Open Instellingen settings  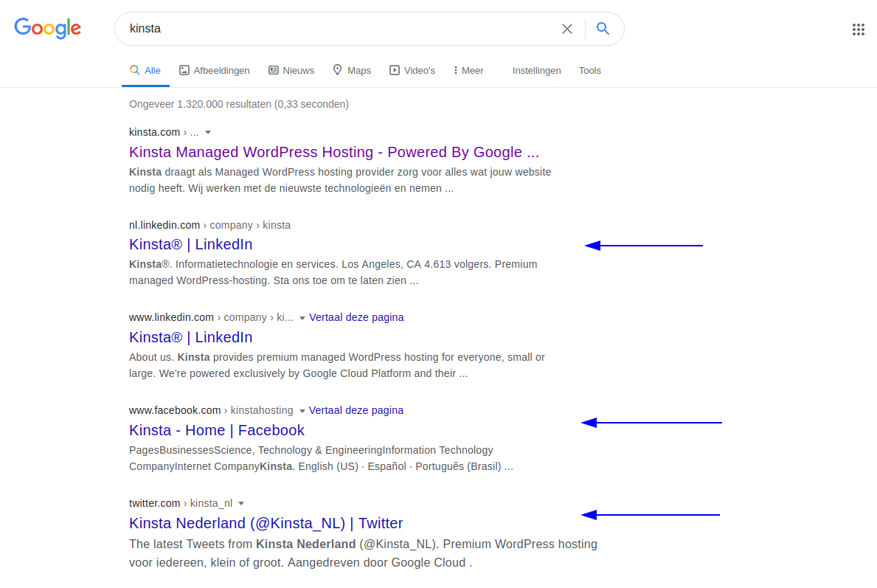[536, 71]
